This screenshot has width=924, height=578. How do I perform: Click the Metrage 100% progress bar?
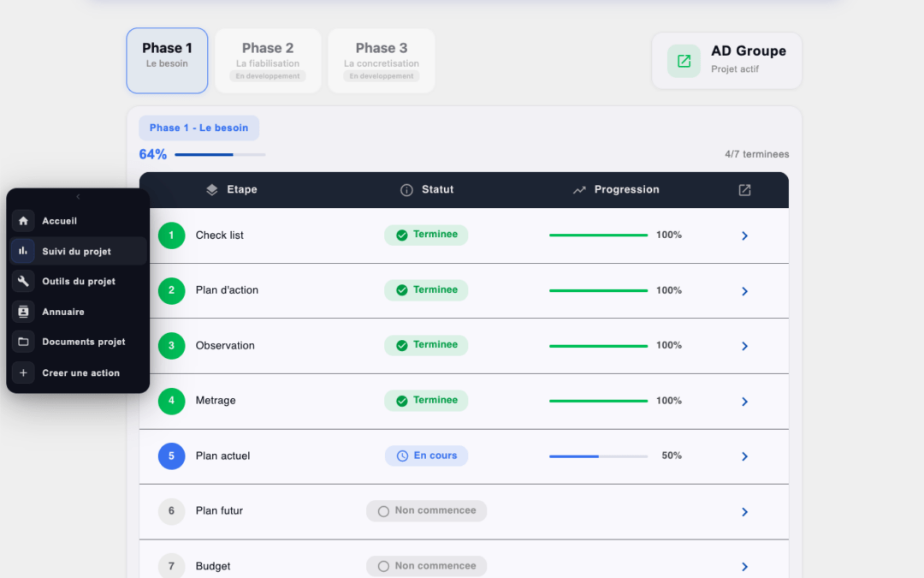click(x=598, y=401)
